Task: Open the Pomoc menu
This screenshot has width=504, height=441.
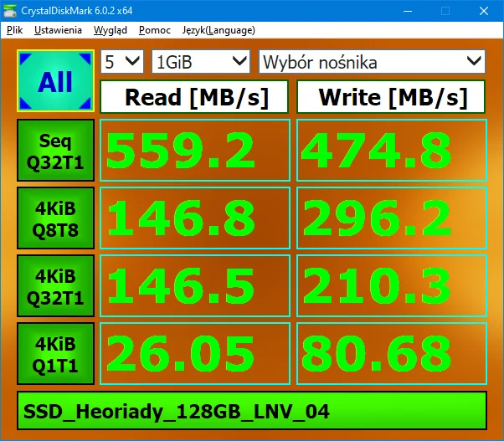Action: (x=155, y=30)
